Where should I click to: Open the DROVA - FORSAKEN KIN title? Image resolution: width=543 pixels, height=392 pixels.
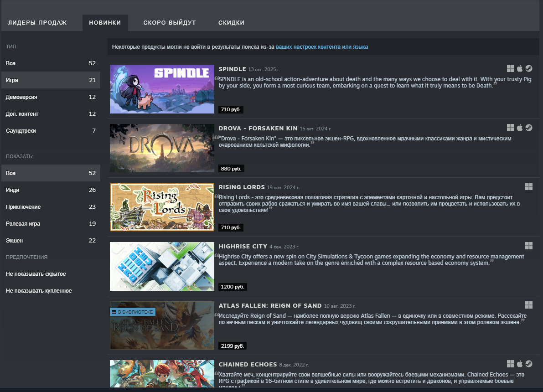tap(258, 129)
